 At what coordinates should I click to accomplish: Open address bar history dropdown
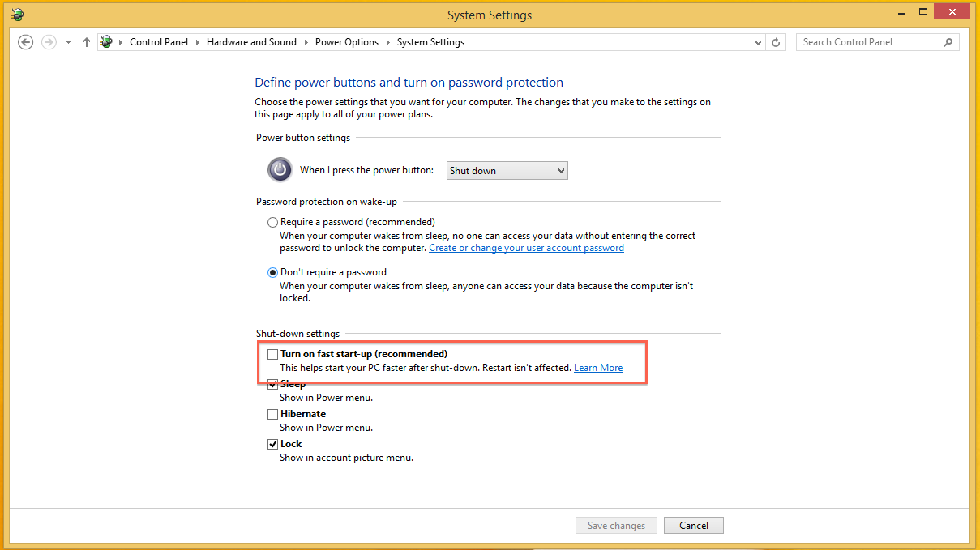(759, 42)
